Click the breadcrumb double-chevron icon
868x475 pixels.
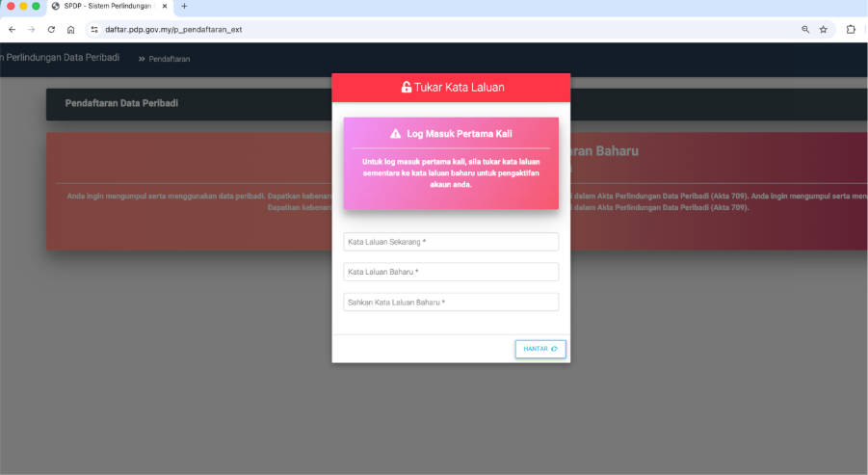click(142, 59)
